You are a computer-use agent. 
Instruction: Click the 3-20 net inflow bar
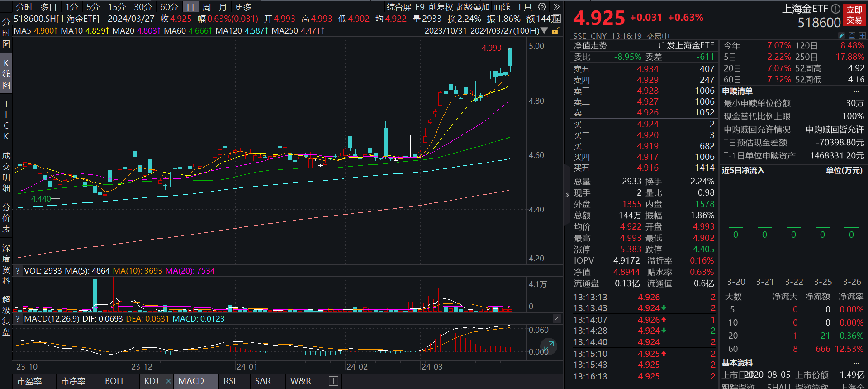pos(735,228)
